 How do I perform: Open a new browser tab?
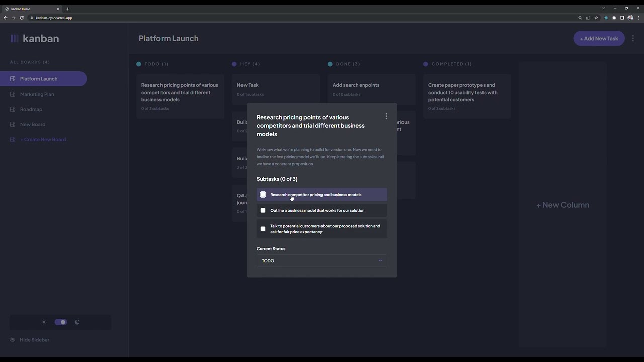pos(68,9)
